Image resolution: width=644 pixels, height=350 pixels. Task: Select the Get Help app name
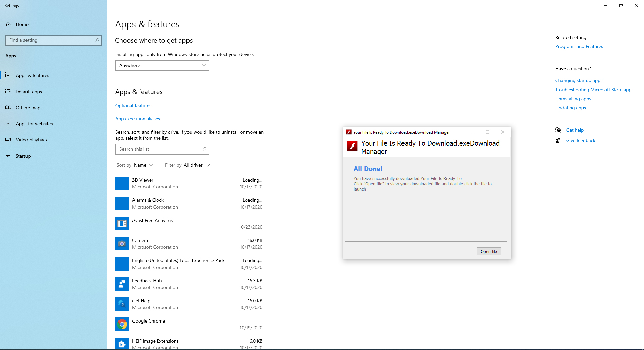[141, 301]
